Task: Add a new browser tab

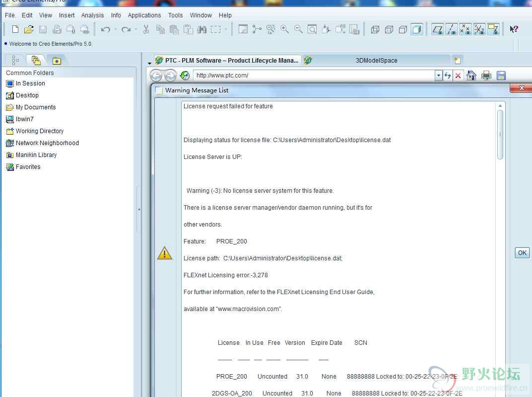Action: 457,61
